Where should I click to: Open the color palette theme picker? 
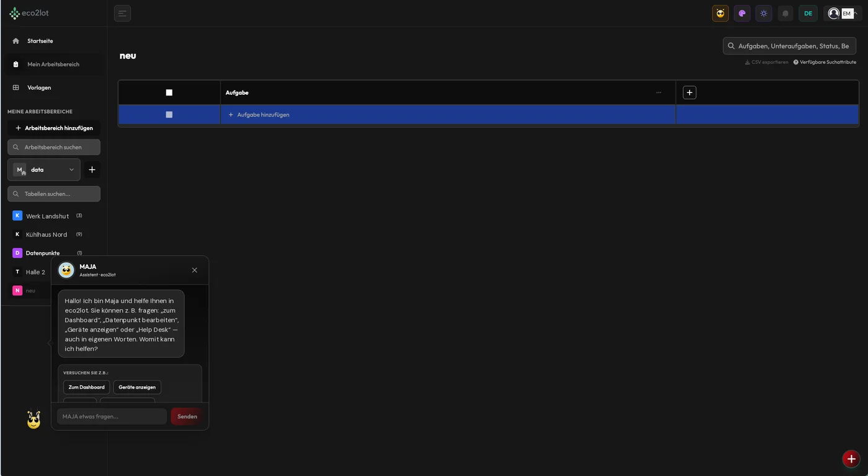point(742,14)
